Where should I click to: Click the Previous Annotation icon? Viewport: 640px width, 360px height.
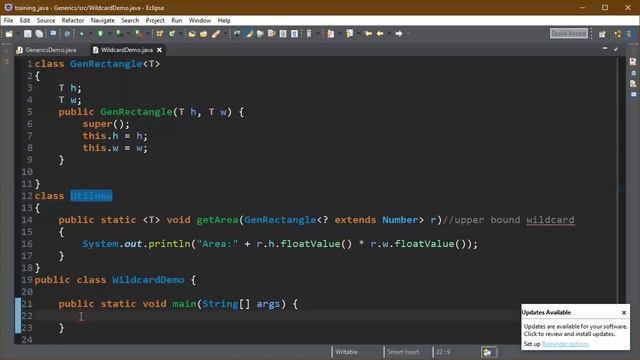[x=349, y=33]
